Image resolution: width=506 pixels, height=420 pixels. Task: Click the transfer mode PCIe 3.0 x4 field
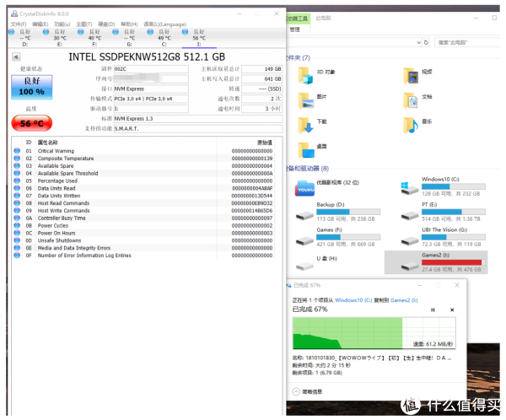pos(151,100)
